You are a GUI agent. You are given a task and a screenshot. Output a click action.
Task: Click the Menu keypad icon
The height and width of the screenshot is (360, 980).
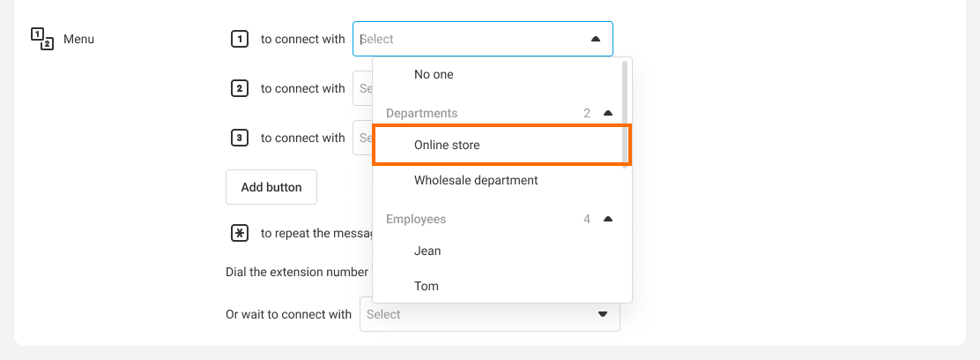[x=41, y=39]
